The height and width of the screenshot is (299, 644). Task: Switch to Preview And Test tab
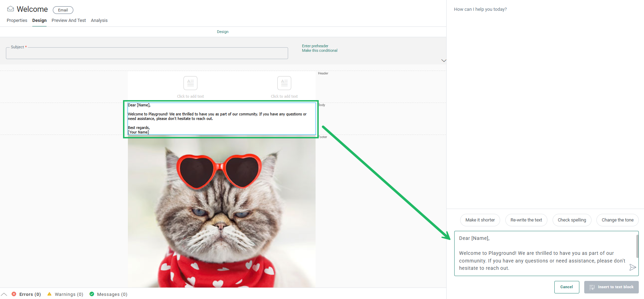[x=68, y=21]
